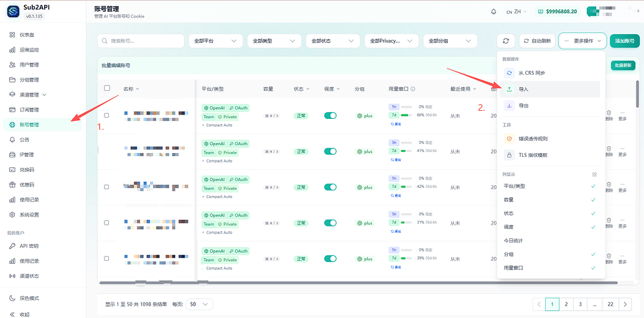This screenshot has height=318, width=644.
Task: Open 用户管理 in the sidebar
Action: tap(43, 65)
